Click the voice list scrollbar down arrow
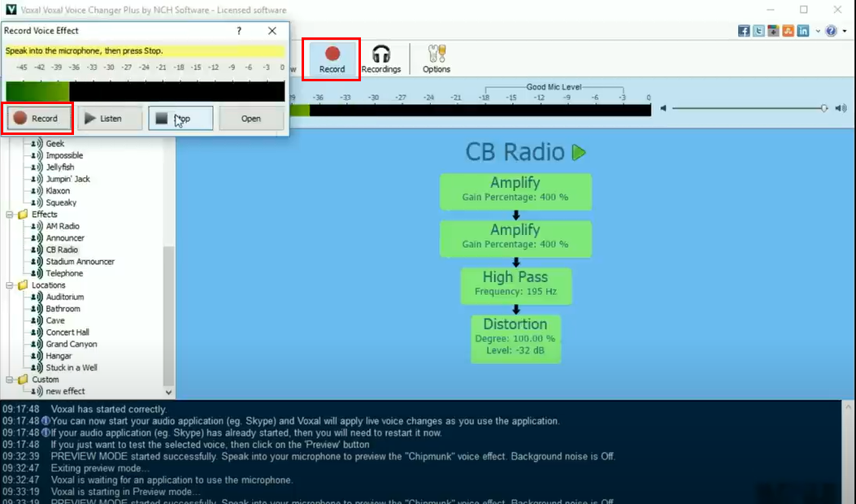The width and height of the screenshot is (856, 504). (169, 392)
